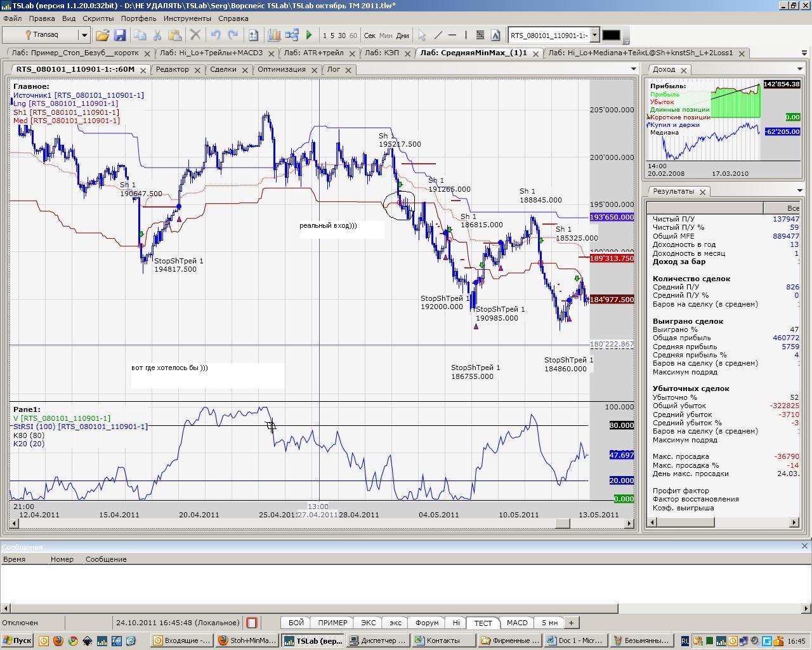Click the МACD workspace button
Screen dimensions: 812x650
coord(517,623)
